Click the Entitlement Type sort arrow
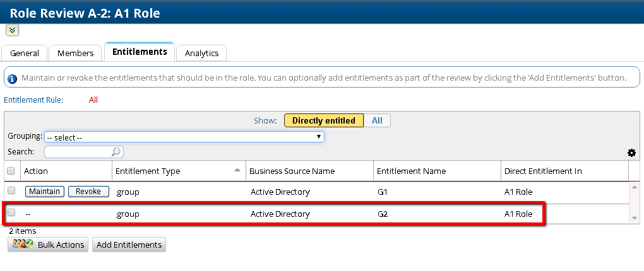Image resolution: width=644 pixels, height=271 pixels. (237, 171)
